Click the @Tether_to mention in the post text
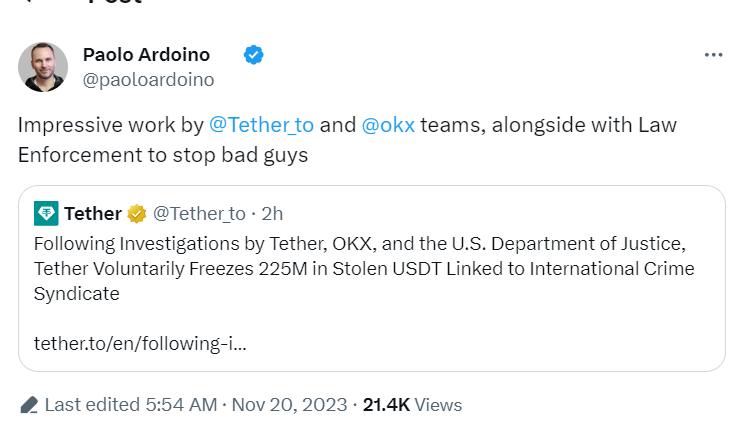The width and height of the screenshot is (745, 426). click(261, 126)
